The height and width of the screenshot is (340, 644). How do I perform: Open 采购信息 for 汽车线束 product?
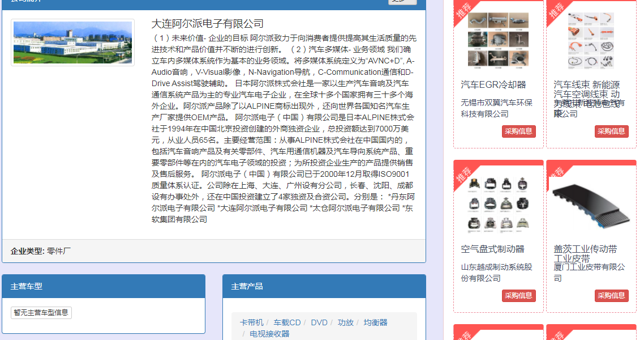612,131
